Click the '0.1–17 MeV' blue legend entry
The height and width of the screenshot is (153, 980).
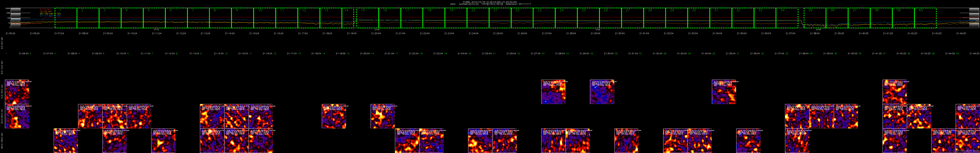(x=50, y=16)
